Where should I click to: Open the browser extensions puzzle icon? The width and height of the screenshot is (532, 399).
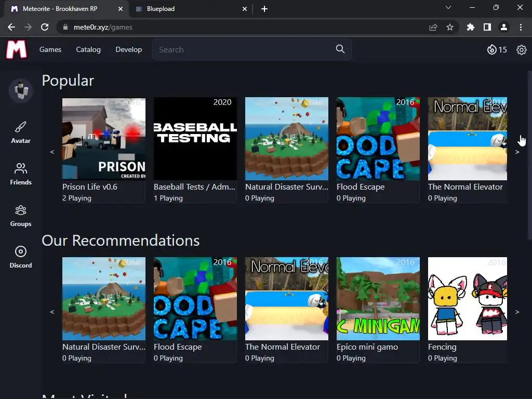point(470,27)
